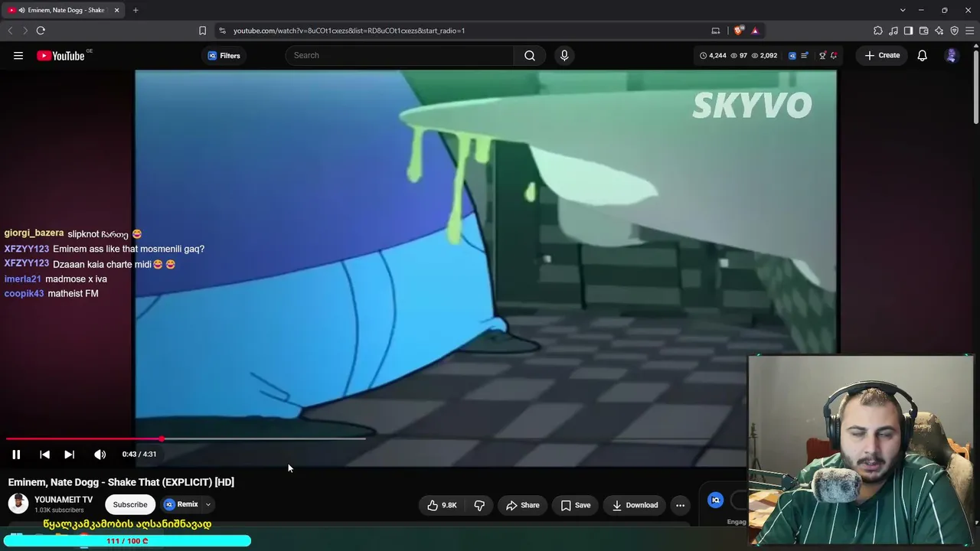
Task: Start voice search with the microphone
Action: (564, 55)
